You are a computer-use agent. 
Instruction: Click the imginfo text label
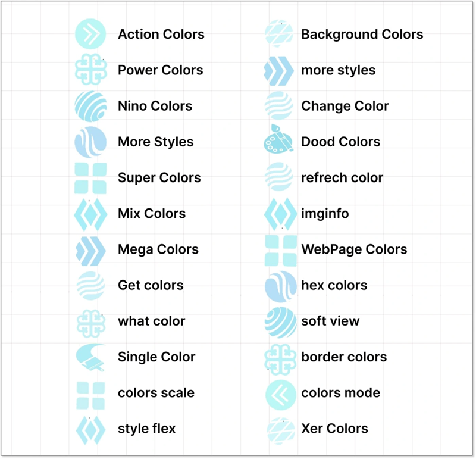(325, 213)
